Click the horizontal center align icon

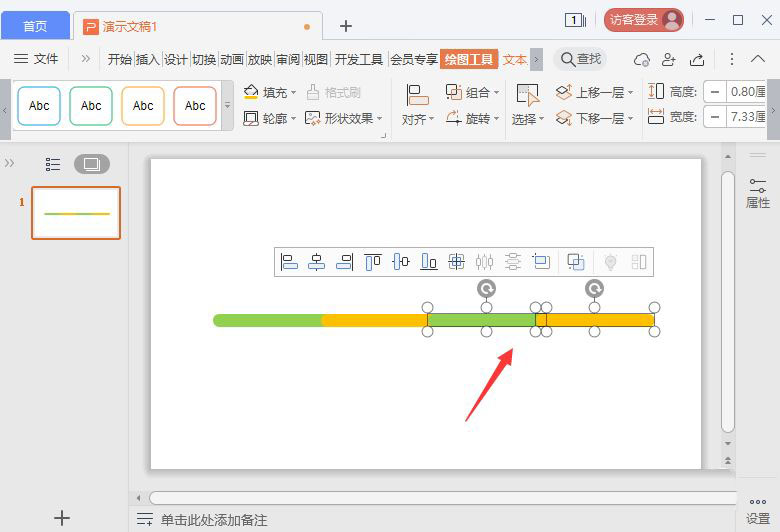(317, 262)
